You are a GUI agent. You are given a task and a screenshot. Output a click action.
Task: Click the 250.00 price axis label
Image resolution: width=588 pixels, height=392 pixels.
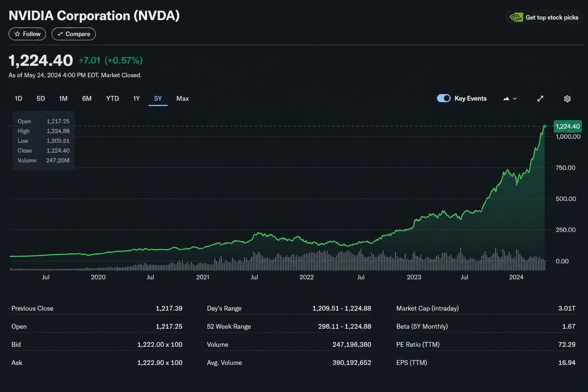coord(565,230)
